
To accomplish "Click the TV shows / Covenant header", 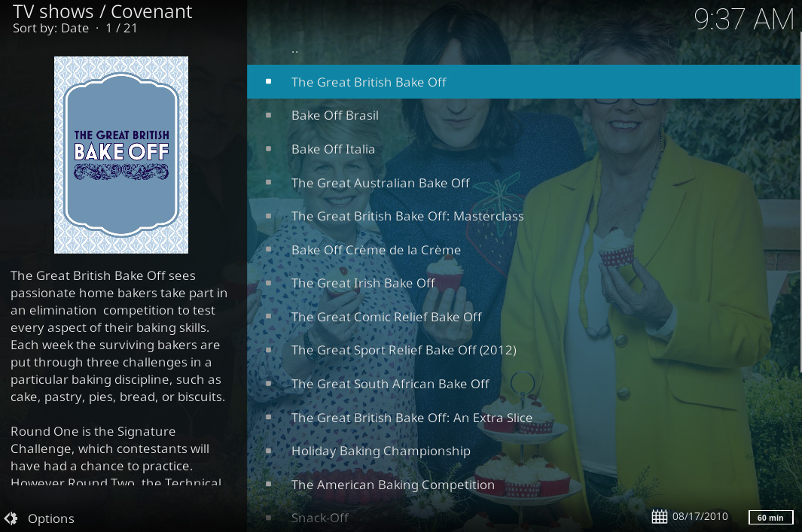I will pyautogui.click(x=102, y=11).
